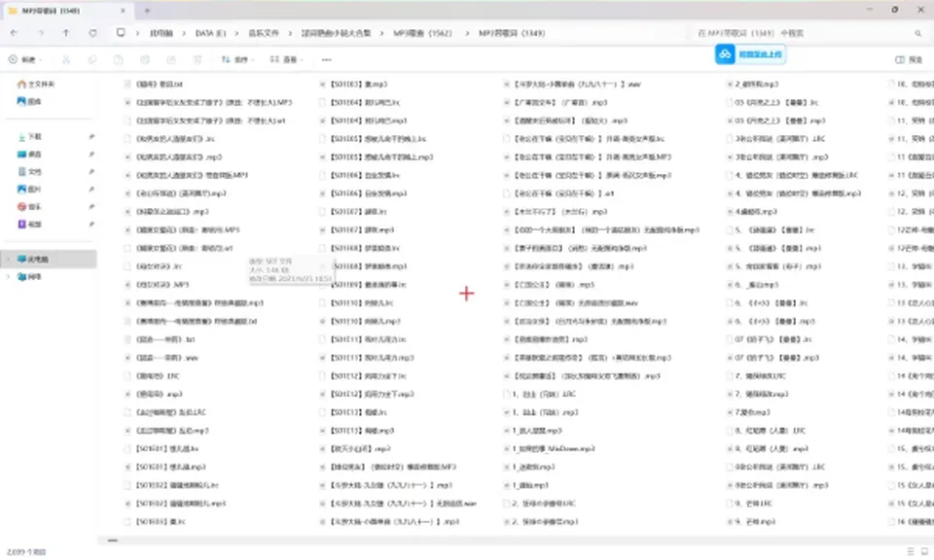Screen dimensions: 934x560
Task: Close the MP3带歌词 (1349) tab
Action: click(x=123, y=11)
